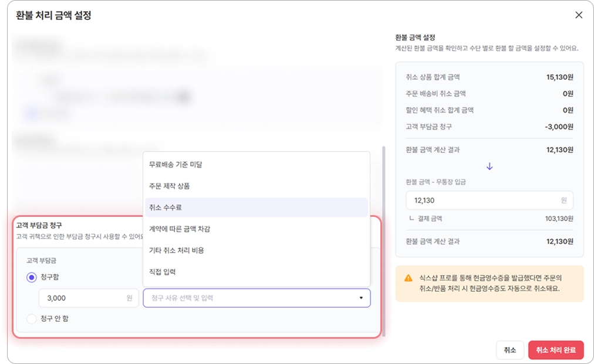This screenshot has width=594, height=364.
Task: Click the 할인 혜택 취소 합계 금액 label
Action: coord(440,110)
